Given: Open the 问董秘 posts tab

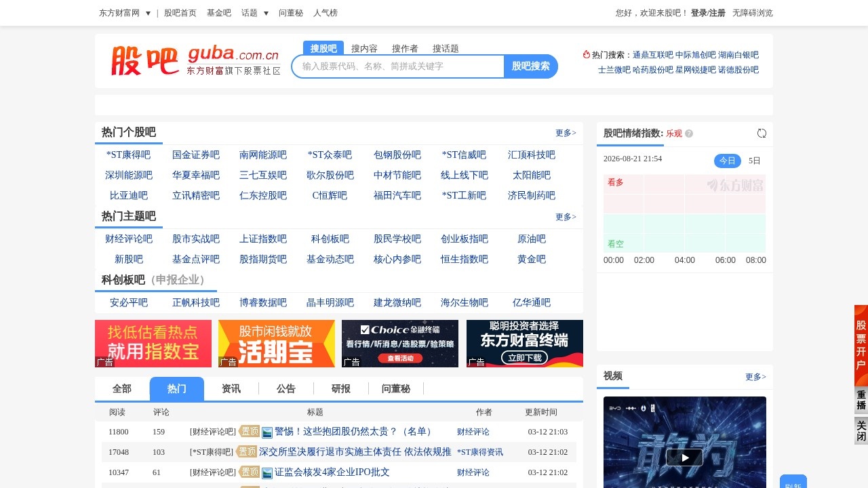Looking at the screenshot, I should 396,388.
